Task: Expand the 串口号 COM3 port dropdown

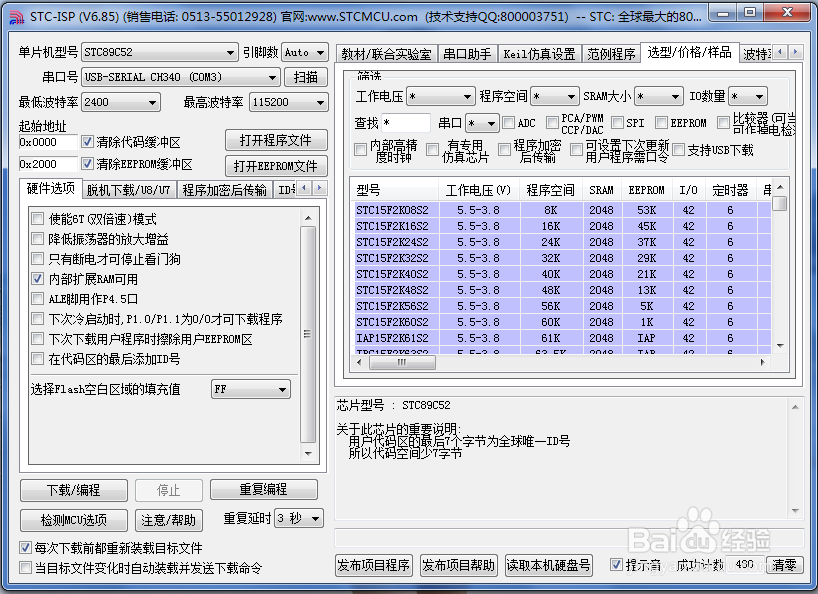Action: [181, 77]
